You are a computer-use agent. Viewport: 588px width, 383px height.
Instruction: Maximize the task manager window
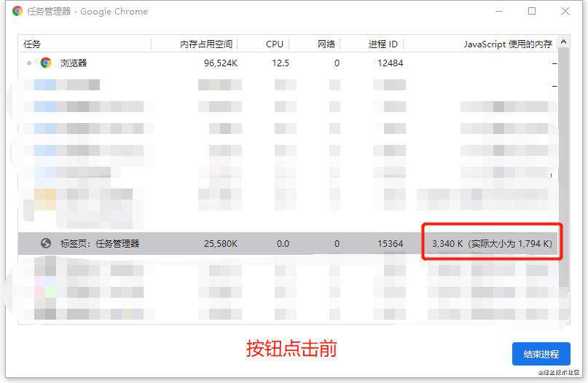tap(532, 11)
